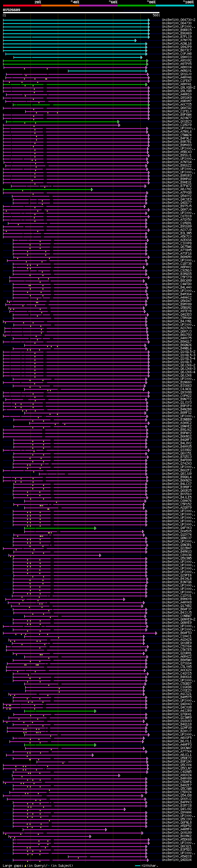Select last hit UniRef100_Q4DGU4
Viewport: 197px width, 868px height.
point(177,860)
